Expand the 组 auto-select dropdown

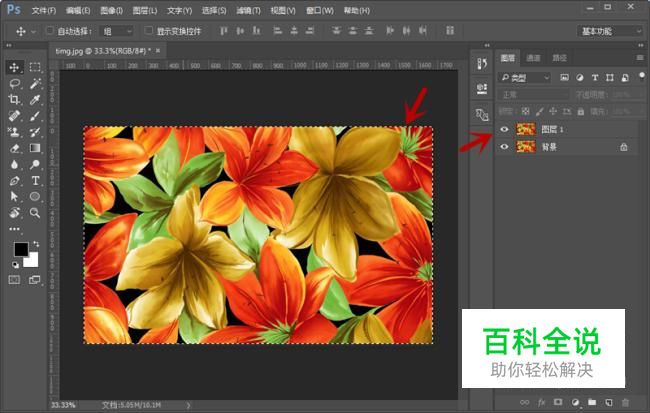[x=119, y=31]
